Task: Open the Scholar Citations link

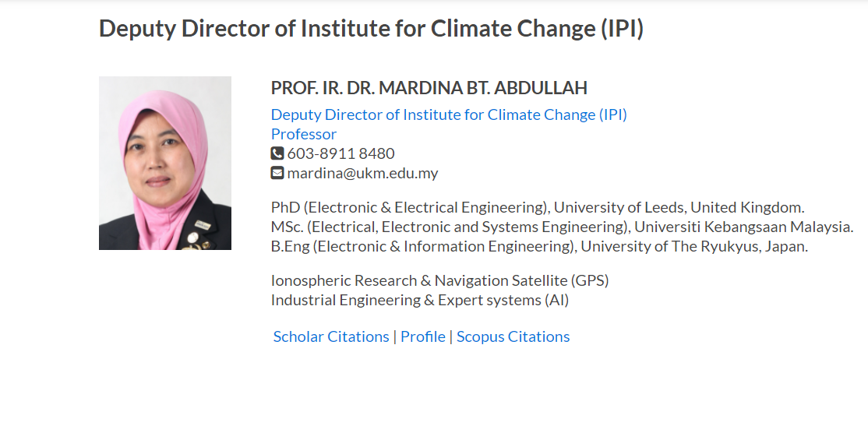Action: pos(331,336)
